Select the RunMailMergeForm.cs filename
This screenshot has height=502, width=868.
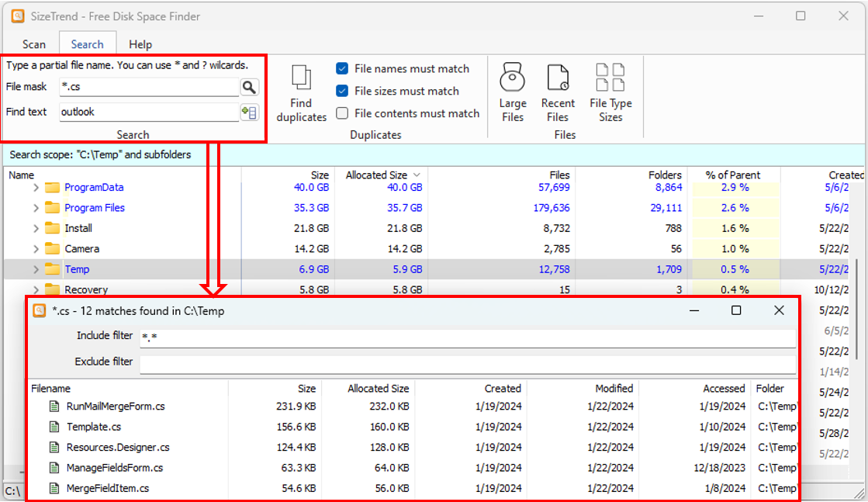pyautogui.click(x=116, y=407)
